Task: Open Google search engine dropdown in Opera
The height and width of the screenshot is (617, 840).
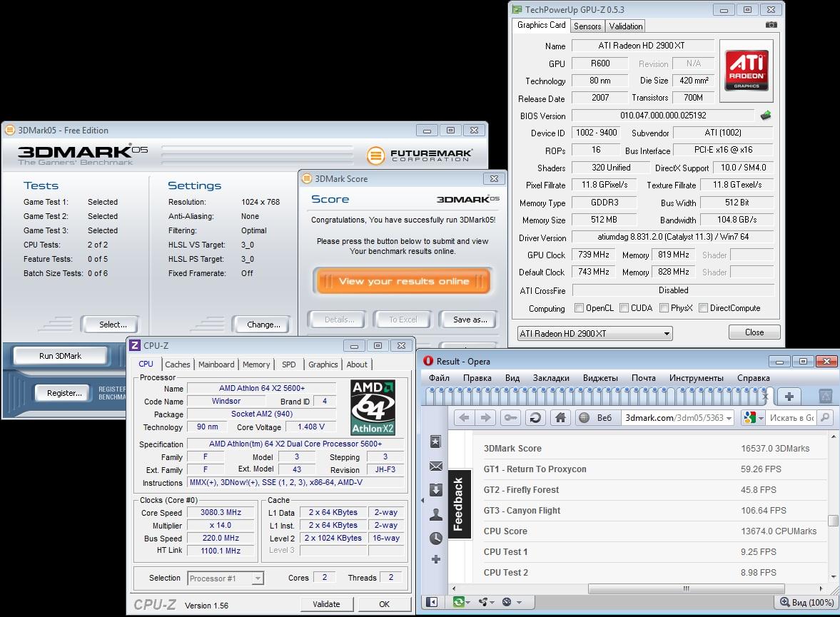Action: 753,418
